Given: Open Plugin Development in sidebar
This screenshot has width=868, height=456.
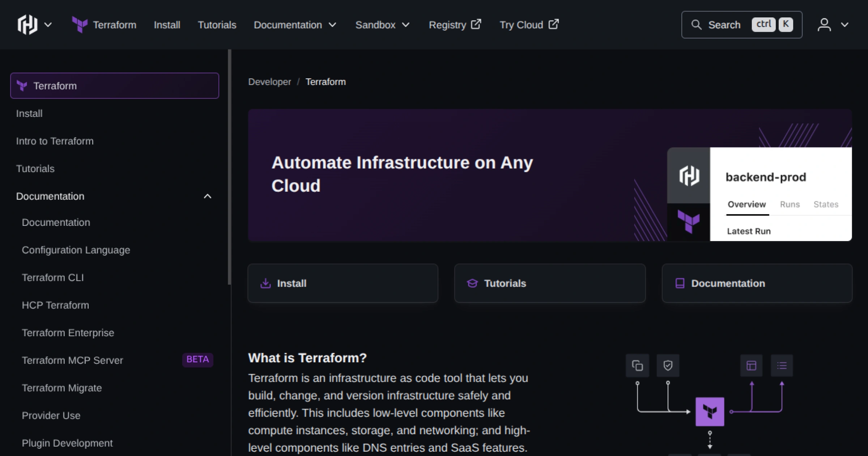Looking at the screenshot, I should (67, 443).
